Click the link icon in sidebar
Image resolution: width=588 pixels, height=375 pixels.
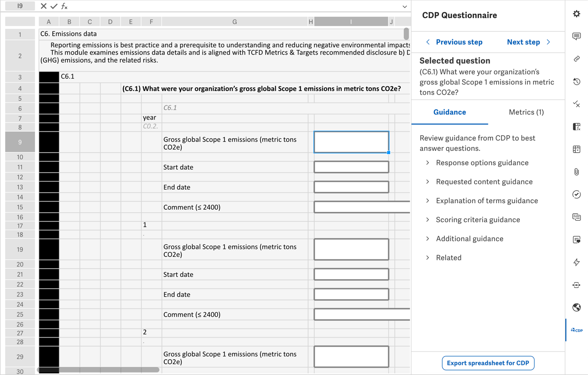(577, 58)
